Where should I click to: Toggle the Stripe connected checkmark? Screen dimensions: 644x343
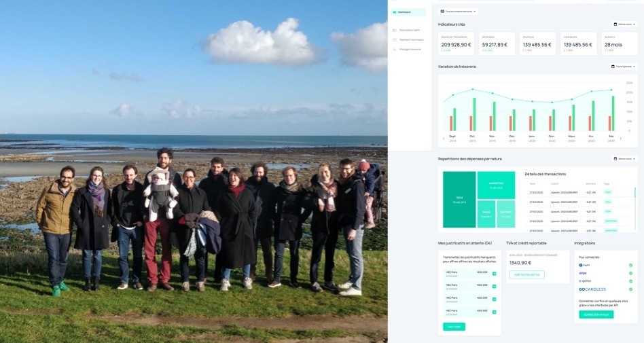point(630,273)
